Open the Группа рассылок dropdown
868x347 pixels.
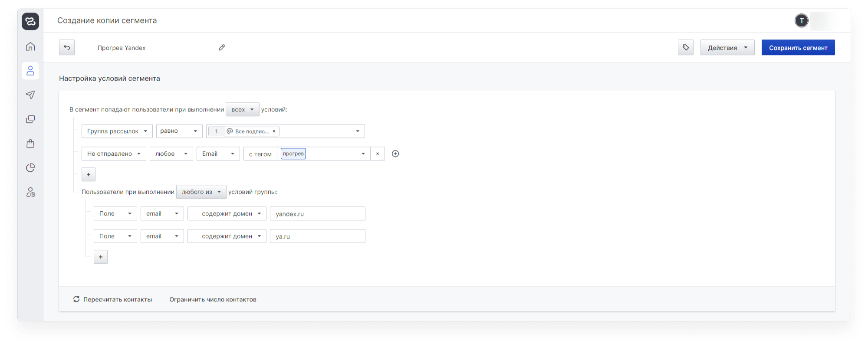tap(117, 131)
